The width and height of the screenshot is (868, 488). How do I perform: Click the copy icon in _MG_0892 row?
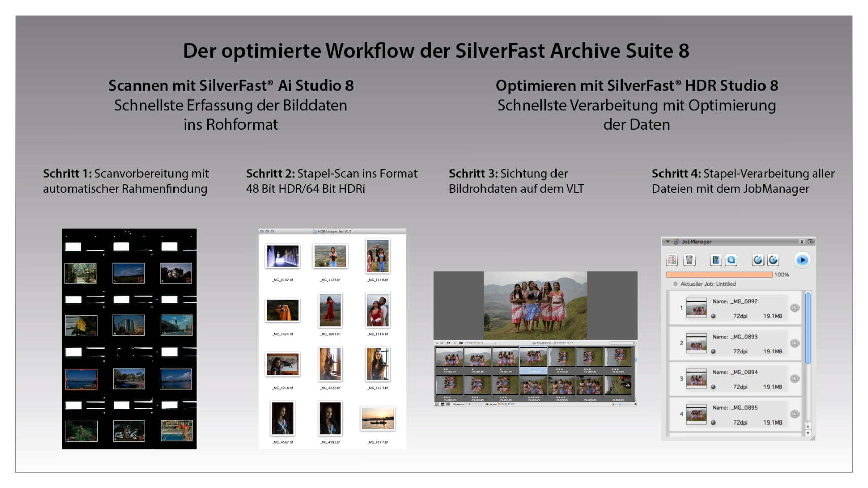click(x=794, y=308)
